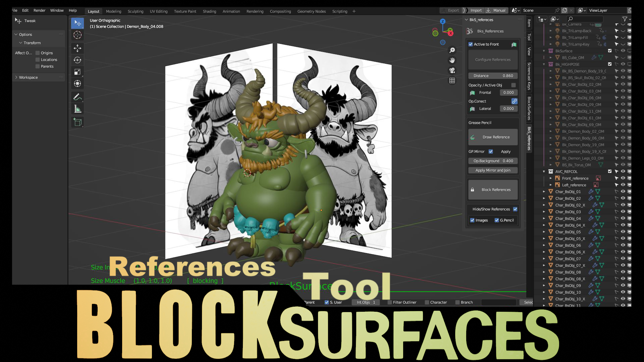Image resolution: width=644 pixels, height=362 pixels.
Task: Enable the Locations checkbox
Action: point(38,60)
